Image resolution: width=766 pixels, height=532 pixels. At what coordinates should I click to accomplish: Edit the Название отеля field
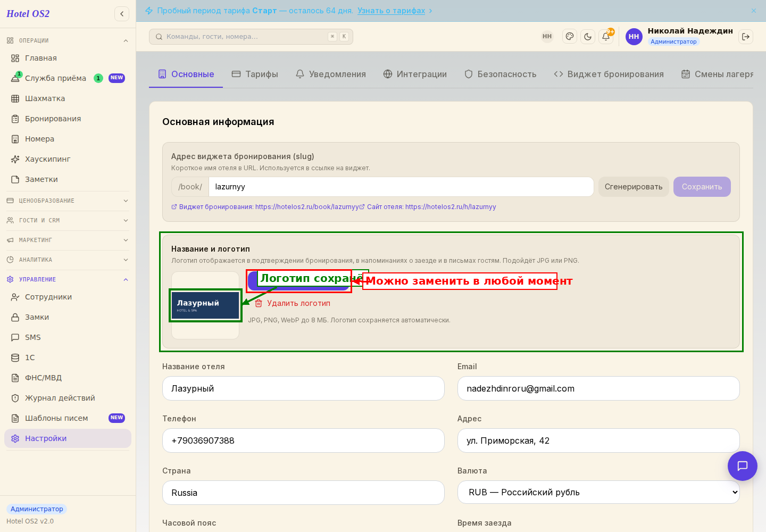(303, 388)
